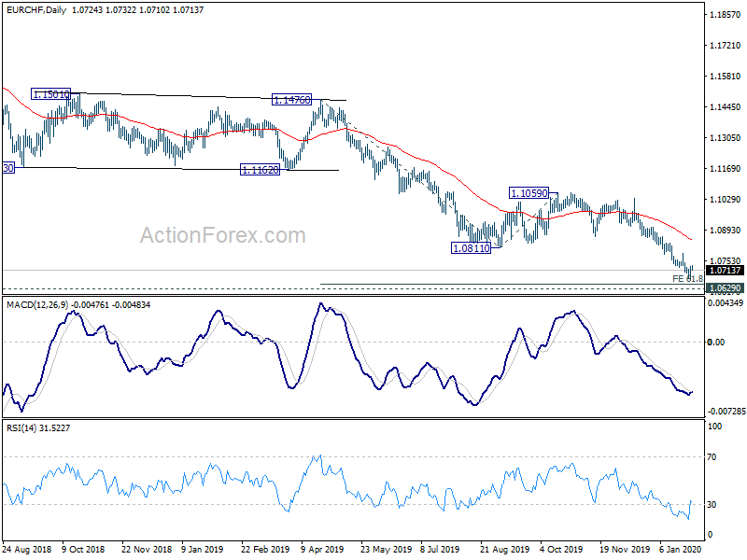
Task: Click the 1.10590 price label
Action: (529, 193)
